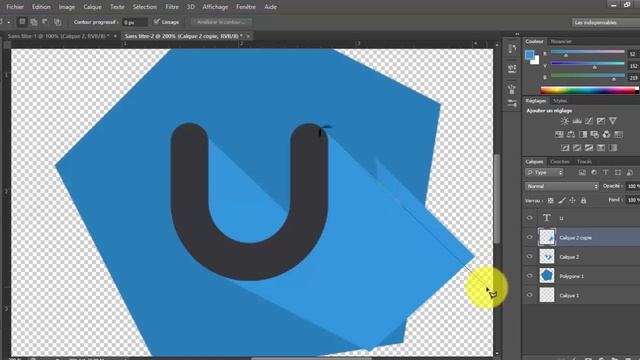Toggle visibility of layer Calque 2
This screenshot has width=640, height=360.
coord(529,256)
